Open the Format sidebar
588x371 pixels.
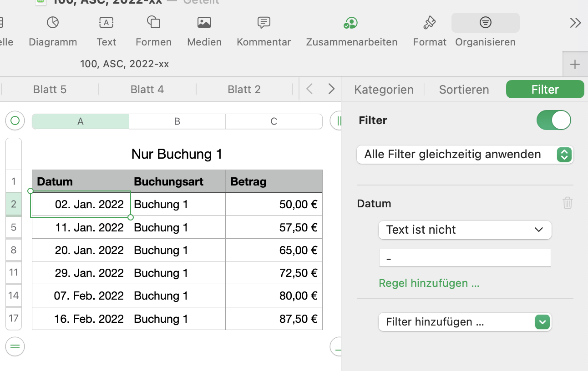tap(429, 30)
